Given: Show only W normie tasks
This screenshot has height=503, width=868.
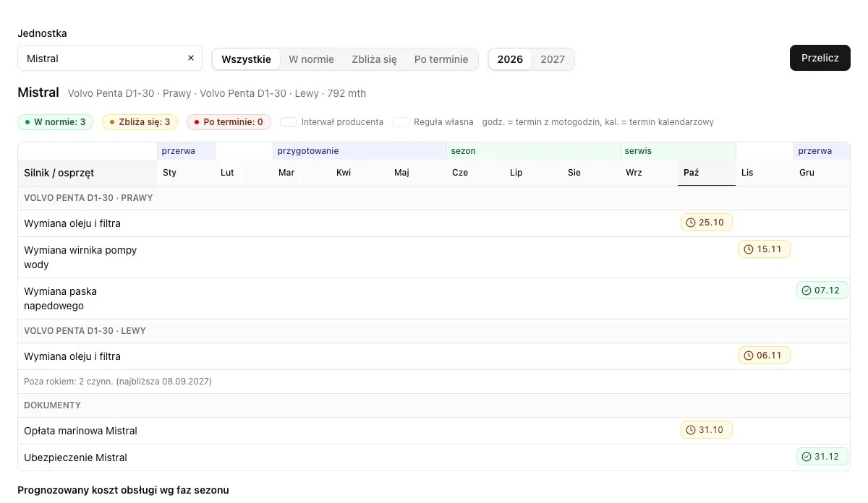Looking at the screenshot, I should pos(311,59).
